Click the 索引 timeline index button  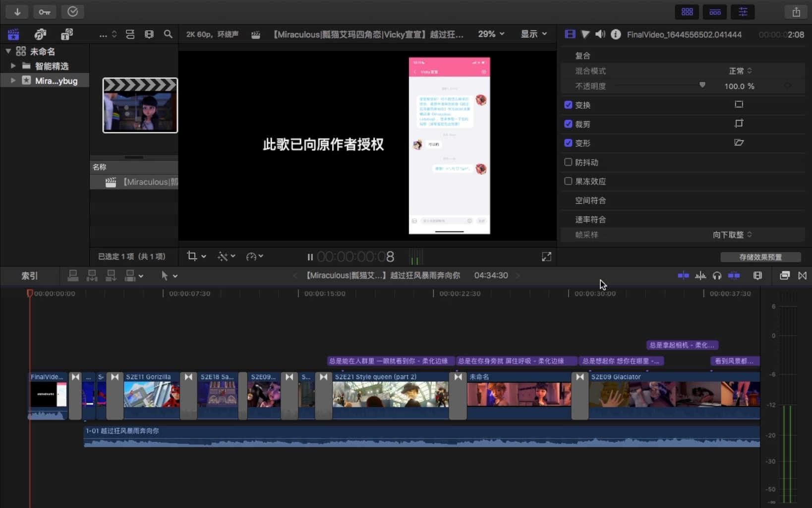click(29, 276)
